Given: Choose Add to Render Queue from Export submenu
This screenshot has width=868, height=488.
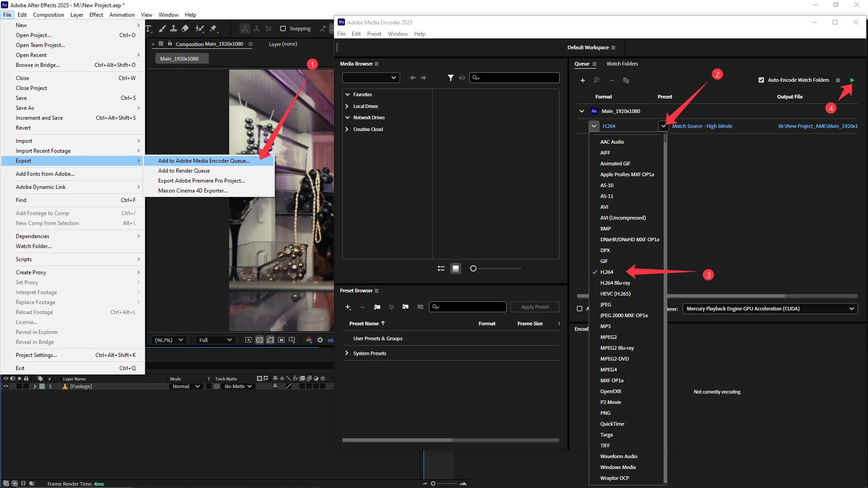Looking at the screenshot, I should 184,171.
